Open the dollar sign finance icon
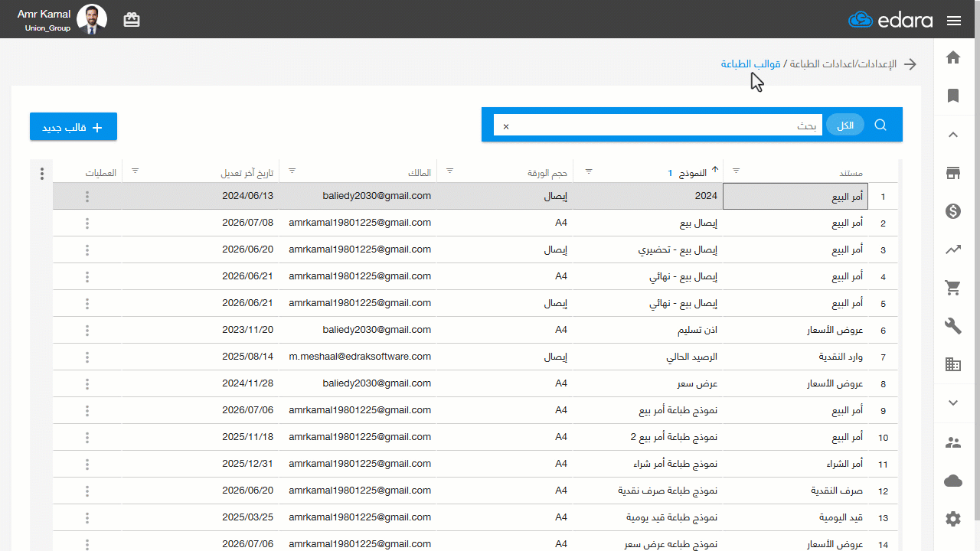The image size is (980, 551). click(953, 212)
